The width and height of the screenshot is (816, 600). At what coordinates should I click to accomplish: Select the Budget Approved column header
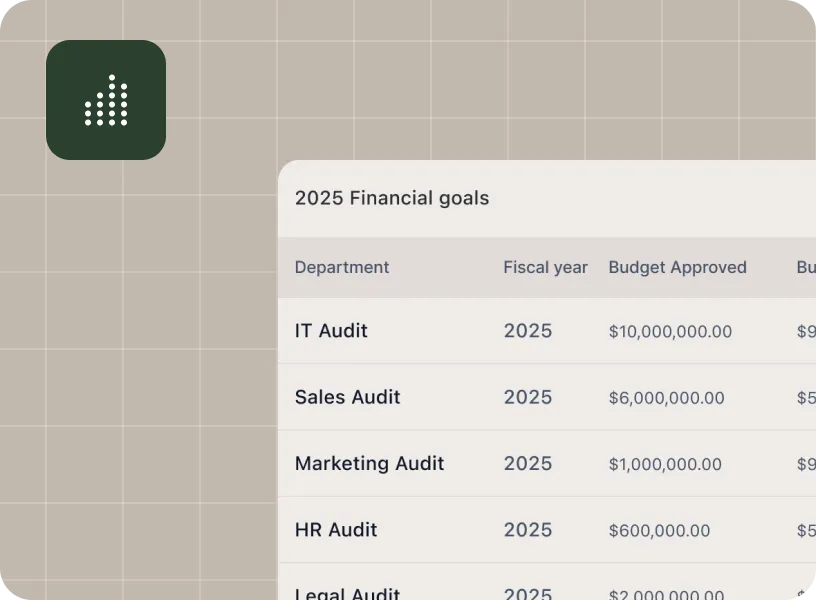[x=677, y=267]
